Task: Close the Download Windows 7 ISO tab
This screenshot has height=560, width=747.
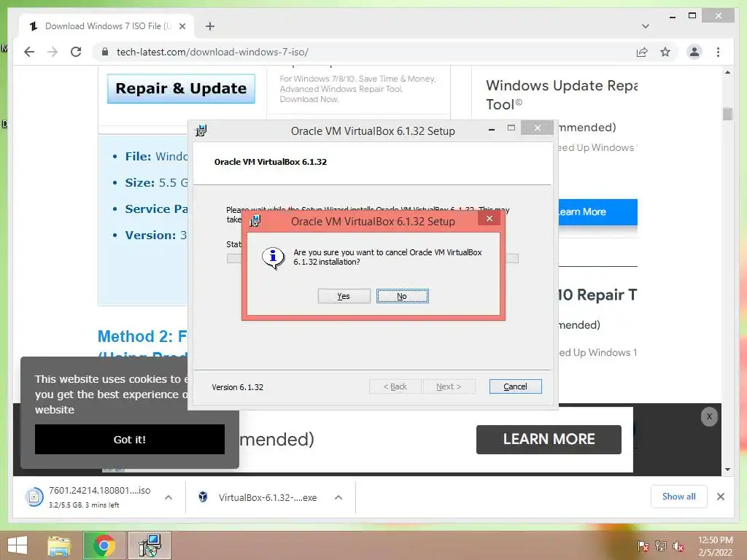Action: click(x=182, y=26)
